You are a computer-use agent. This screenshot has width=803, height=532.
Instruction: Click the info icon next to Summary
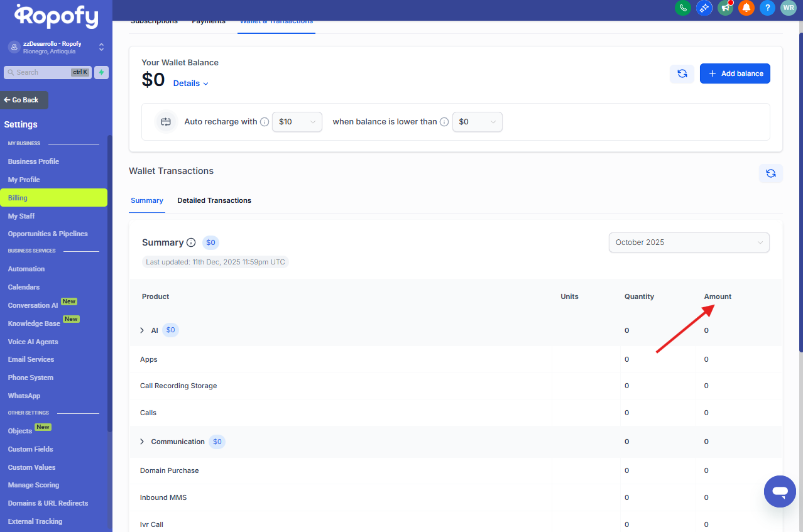pos(191,242)
